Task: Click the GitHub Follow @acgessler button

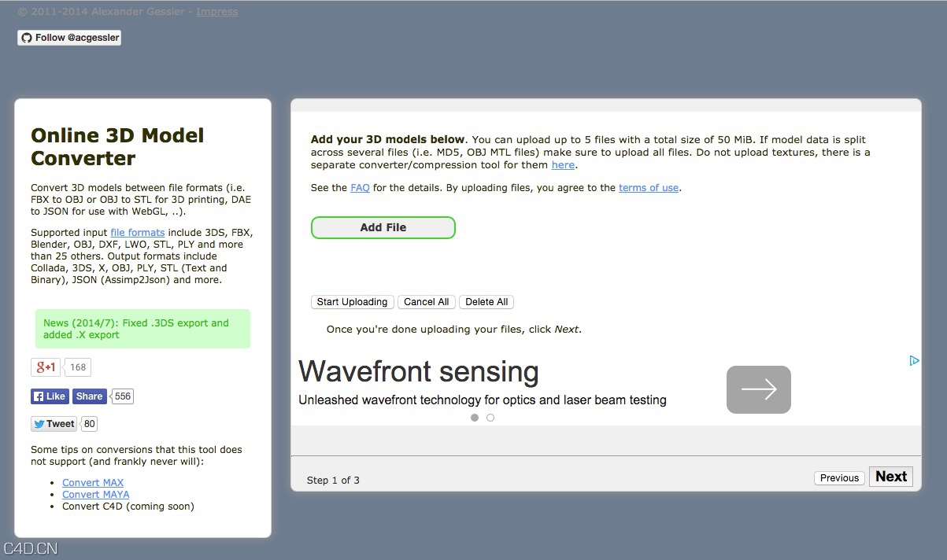Action: 69,38
